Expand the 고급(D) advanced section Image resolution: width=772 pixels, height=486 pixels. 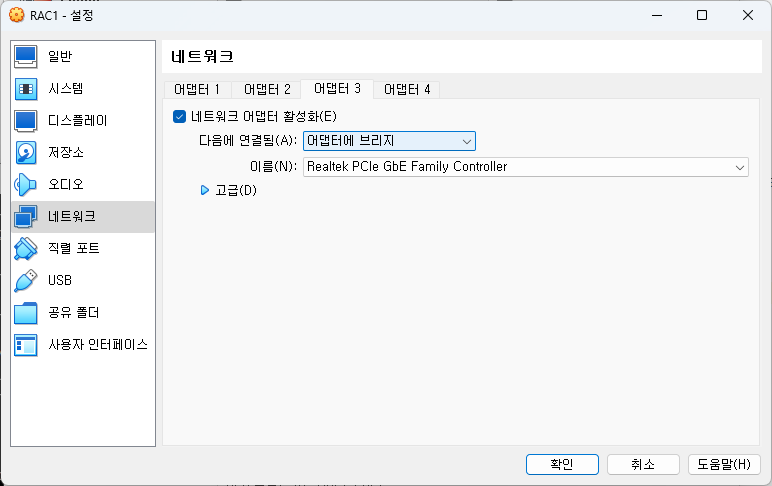(205, 190)
